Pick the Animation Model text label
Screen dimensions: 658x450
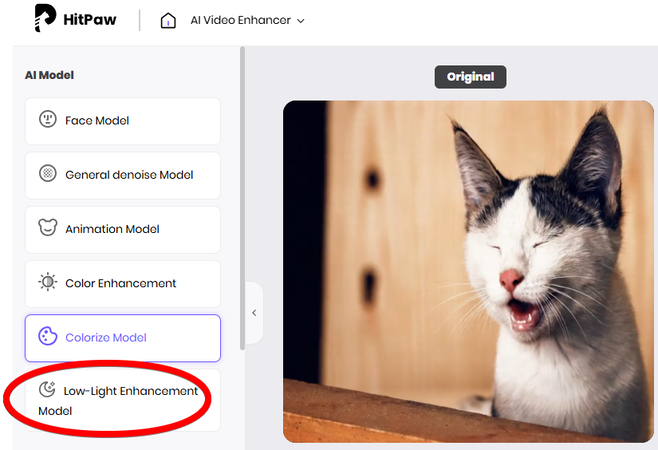[x=112, y=229]
